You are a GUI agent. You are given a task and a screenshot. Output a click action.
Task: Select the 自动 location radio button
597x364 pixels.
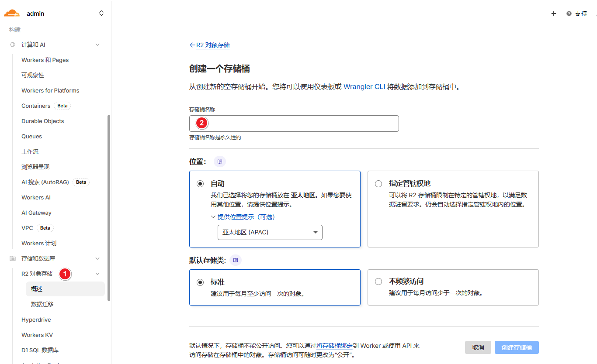[x=200, y=184]
